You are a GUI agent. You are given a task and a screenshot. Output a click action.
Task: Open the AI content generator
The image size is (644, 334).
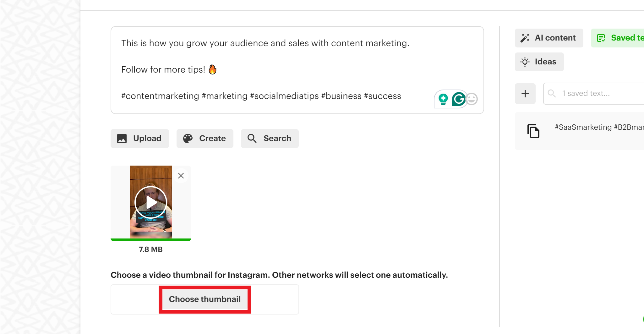point(549,38)
